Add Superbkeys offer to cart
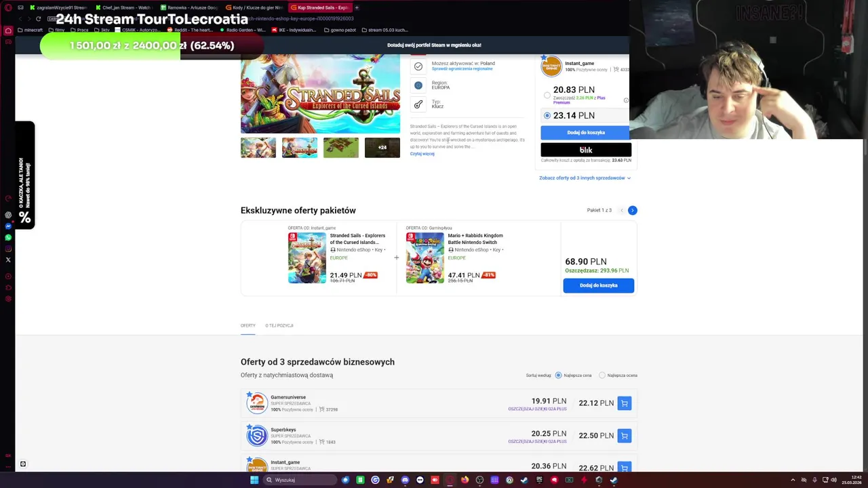Screen dimensions: 868x488 pyautogui.click(x=625, y=436)
